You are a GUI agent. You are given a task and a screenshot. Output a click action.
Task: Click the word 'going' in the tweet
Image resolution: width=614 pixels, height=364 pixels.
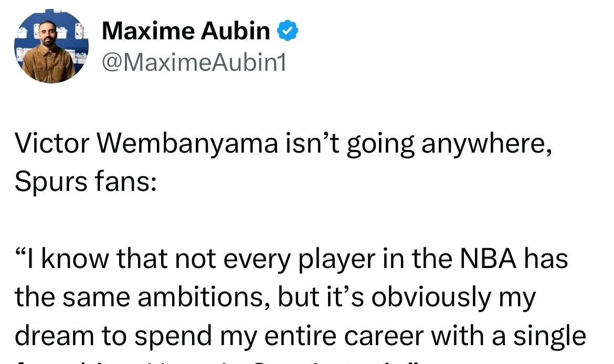pos(380,145)
